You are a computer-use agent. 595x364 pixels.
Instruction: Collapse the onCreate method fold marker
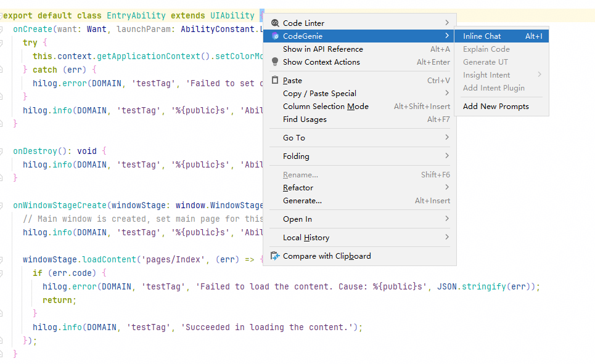pos(3,30)
